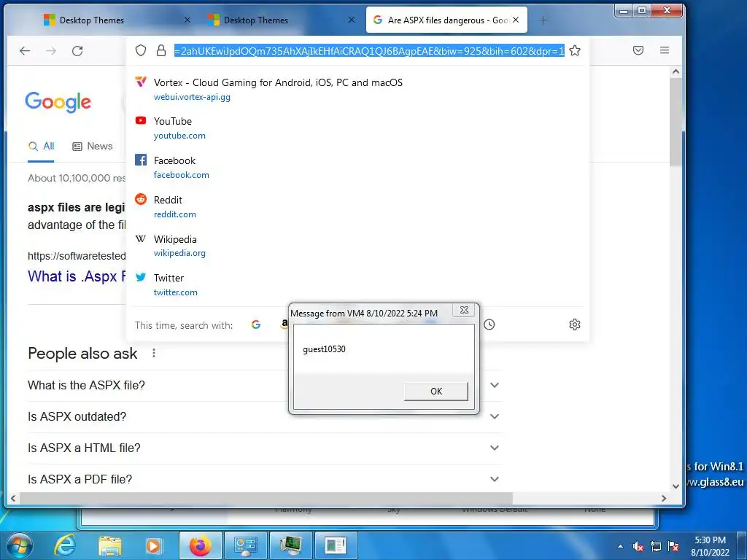Open the Facebook suggestion

pos(357,167)
